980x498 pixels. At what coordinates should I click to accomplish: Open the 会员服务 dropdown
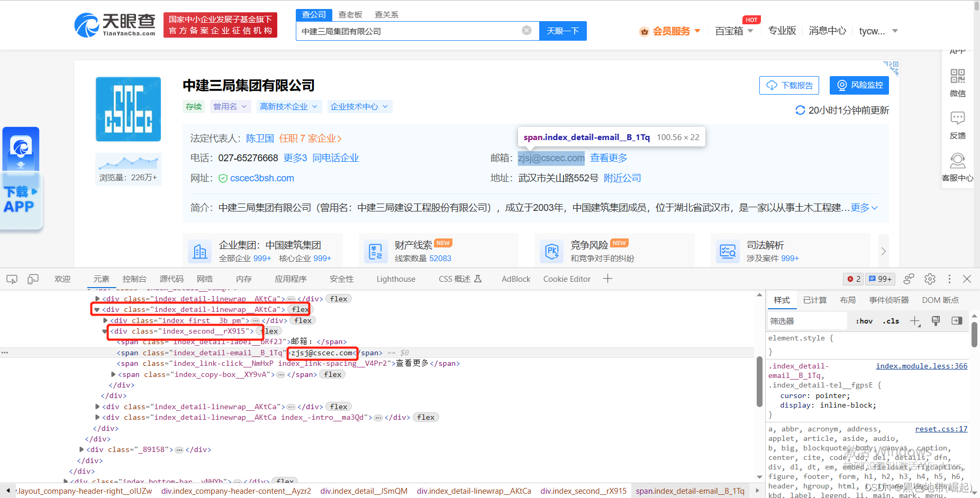click(x=670, y=31)
